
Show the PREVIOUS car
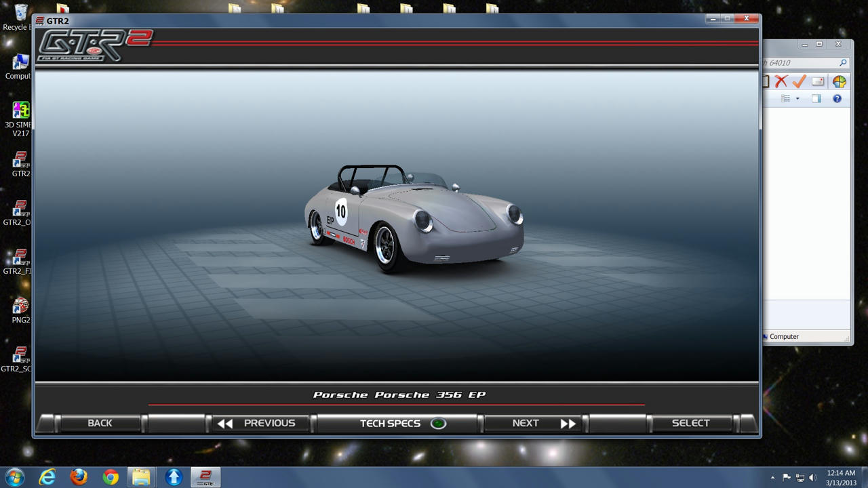click(260, 423)
